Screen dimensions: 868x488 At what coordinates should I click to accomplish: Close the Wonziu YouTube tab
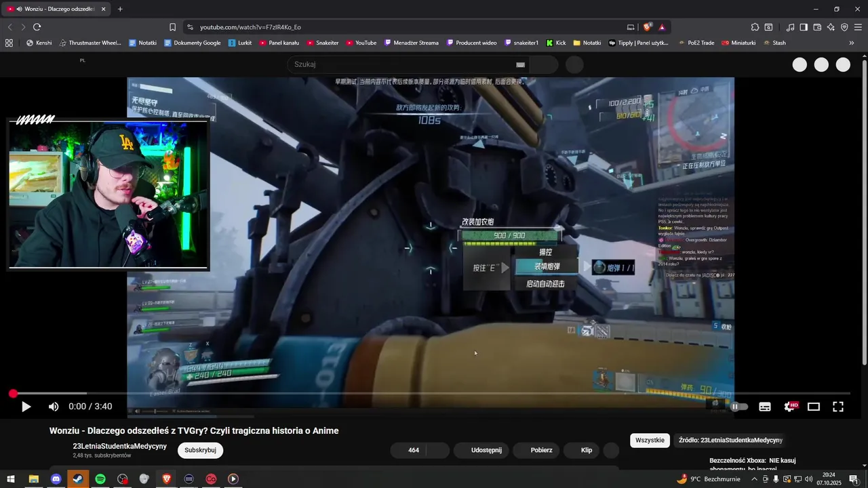pos(104,9)
